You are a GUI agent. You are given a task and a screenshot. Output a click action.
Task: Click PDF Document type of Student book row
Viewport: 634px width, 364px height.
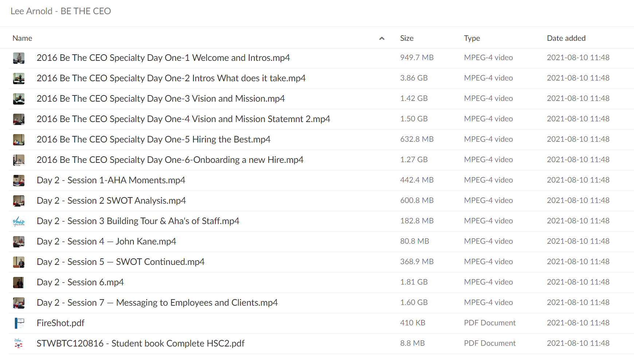[490, 343]
